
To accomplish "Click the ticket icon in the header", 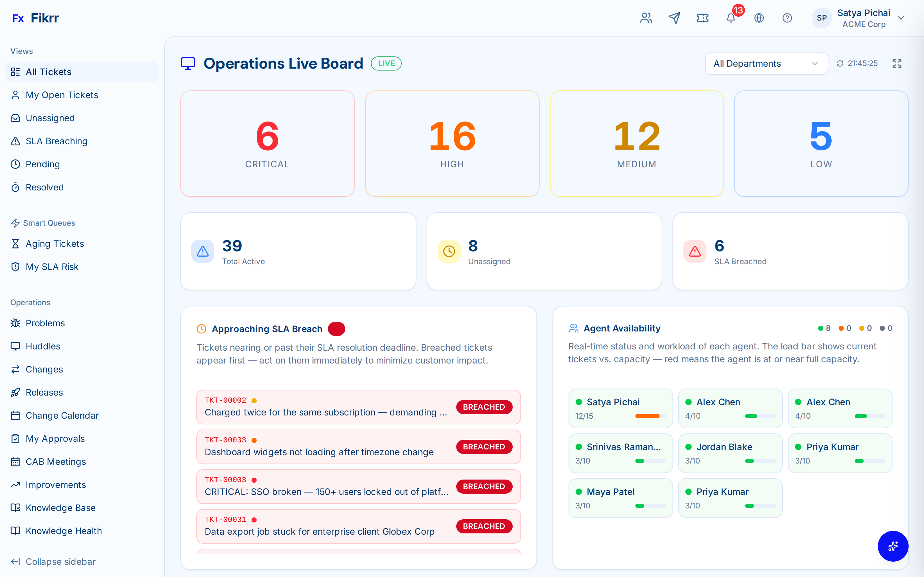I will click(702, 18).
